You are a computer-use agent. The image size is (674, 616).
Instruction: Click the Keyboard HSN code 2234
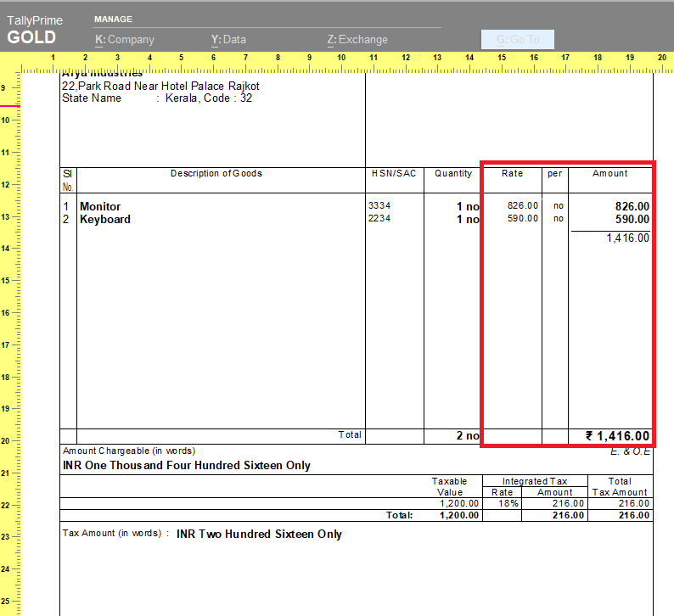[x=379, y=219]
